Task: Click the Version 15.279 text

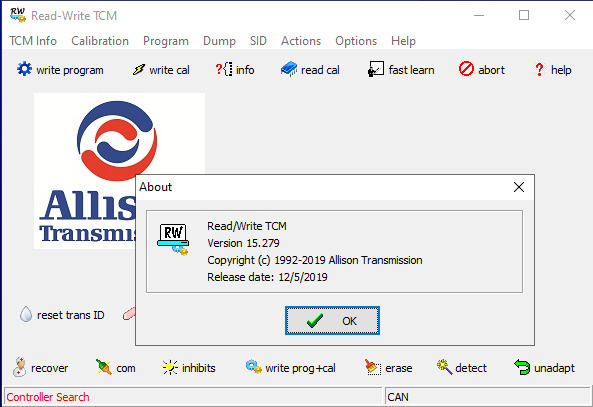Action: pos(243,243)
